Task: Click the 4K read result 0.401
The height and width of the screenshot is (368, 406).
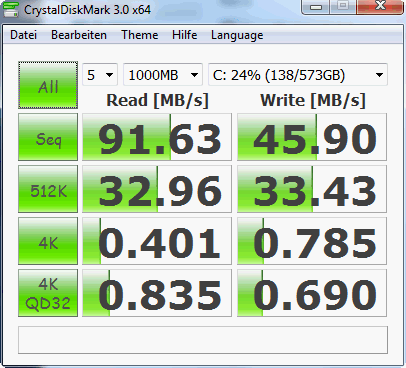Action: pyautogui.click(x=157, y=241)
